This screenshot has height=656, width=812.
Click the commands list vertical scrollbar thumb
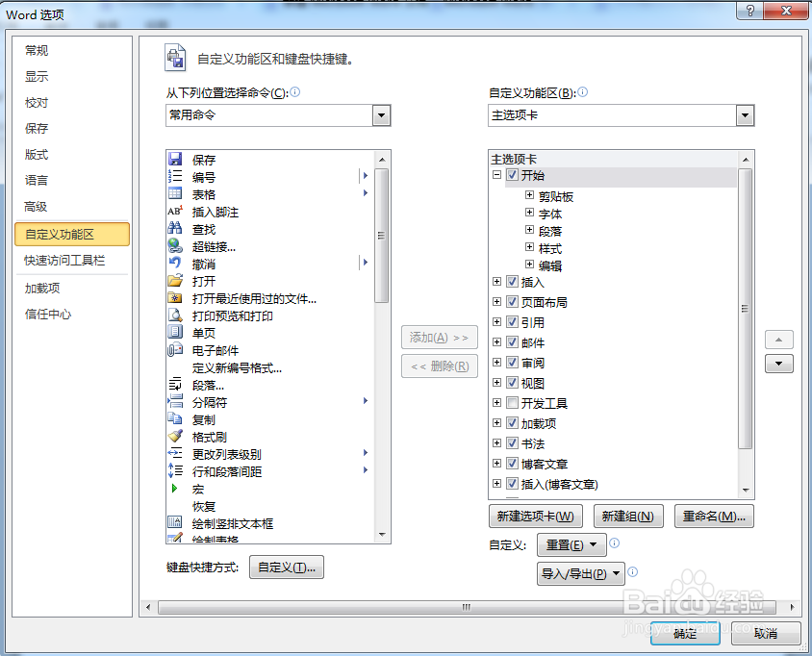click(381, 236)
